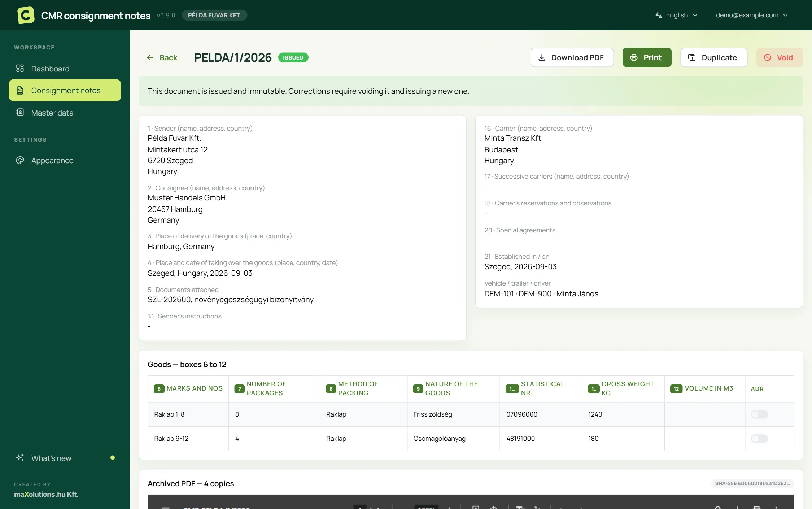Image resolution: width=812 pixels, height=509 pixels.
Task: Expand the demo@example.com account menu
Action: tap(752, 15)
